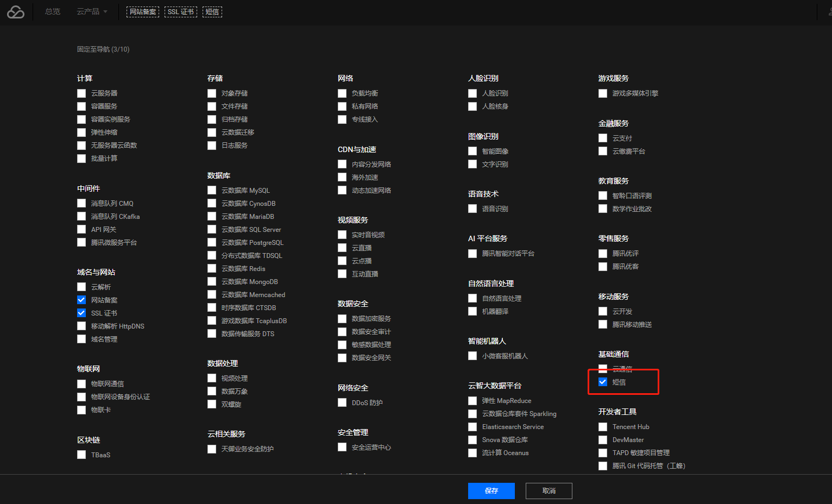Save the navigation settings with 保存
The height and width of the screenshot is (504, 832).
point(491,491)
